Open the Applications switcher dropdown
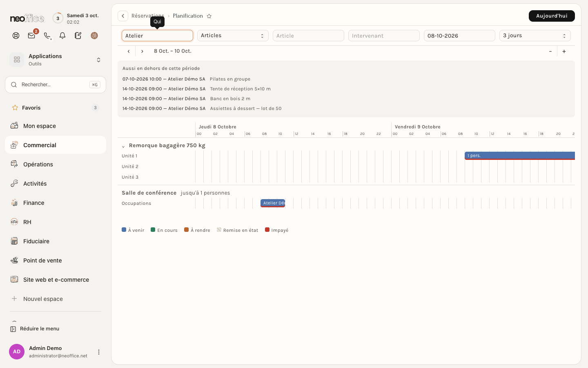 (x=56, y=60)
